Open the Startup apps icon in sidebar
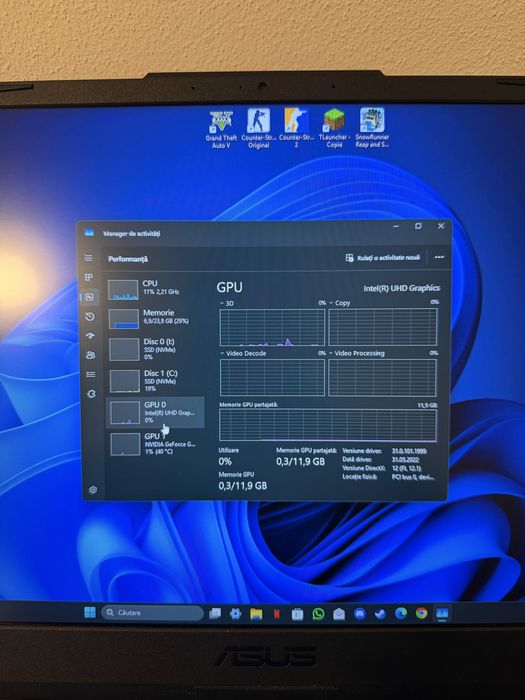The height and width of the screenshot is (700, 525). pos(90,336)
